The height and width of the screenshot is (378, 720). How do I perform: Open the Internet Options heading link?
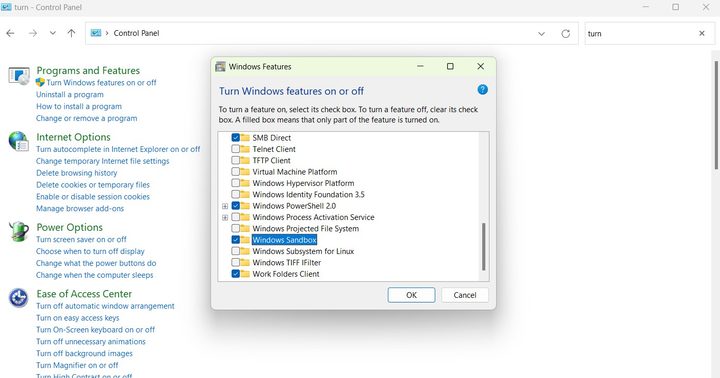pyautogui.click(x=73, y=137)
